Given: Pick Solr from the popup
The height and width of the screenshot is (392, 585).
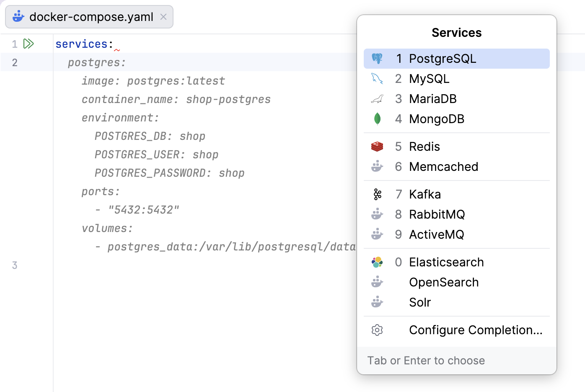Looking at the screenshot, I should [x=457, y=302].
